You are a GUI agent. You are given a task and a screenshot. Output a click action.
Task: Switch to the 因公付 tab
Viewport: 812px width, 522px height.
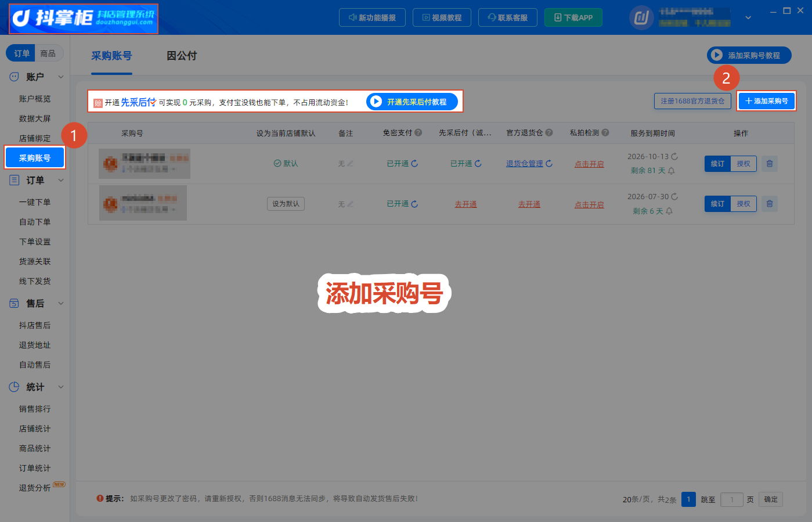click(182, 56)
